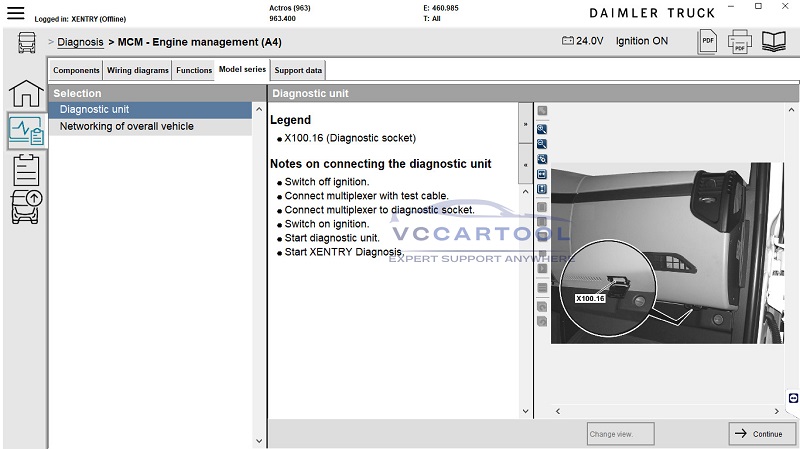Maximize the XENTRY window
Viewport: 800px width, 449px height.
(x=758, y=7)
